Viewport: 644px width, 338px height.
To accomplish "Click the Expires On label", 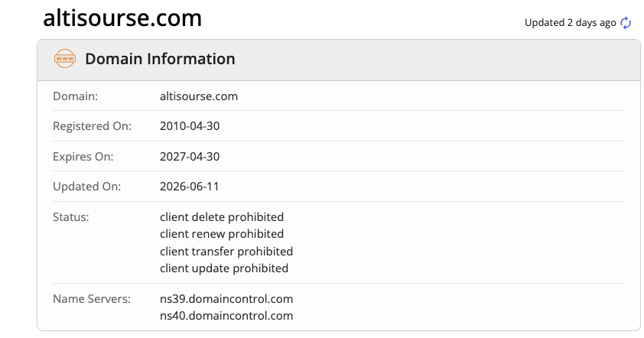I will click(83, 157).
